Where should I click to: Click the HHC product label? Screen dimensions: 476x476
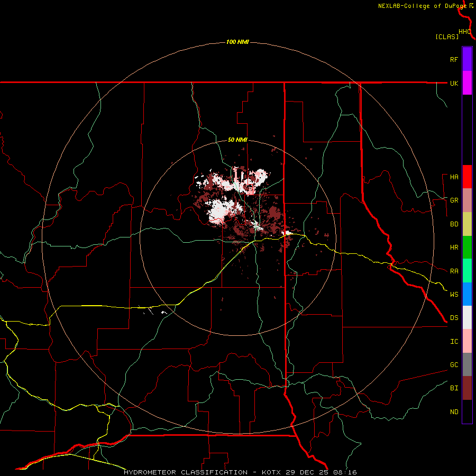click(464, 32)
